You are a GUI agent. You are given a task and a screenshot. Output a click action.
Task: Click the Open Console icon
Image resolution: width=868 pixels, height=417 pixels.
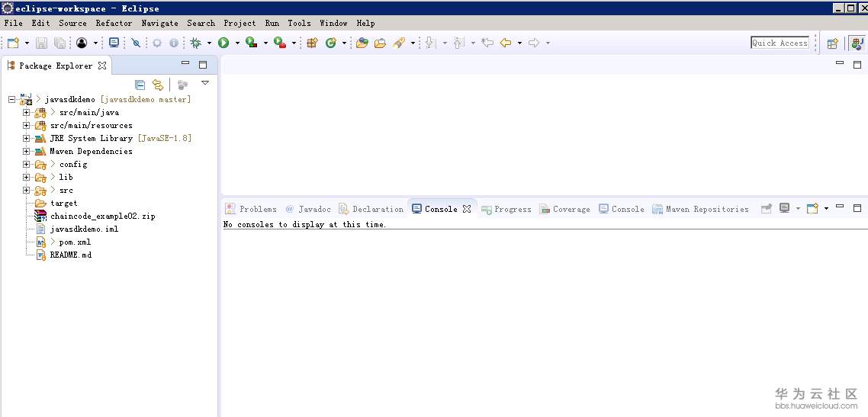(x=812, y=209)
